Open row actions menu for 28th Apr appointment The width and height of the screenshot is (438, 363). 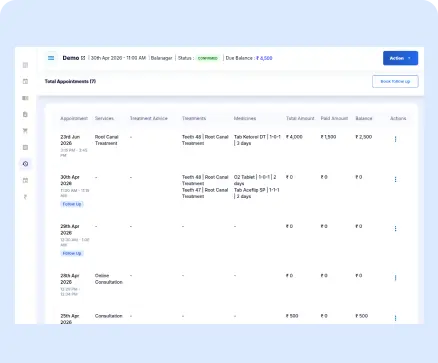[x=395, y=278]
